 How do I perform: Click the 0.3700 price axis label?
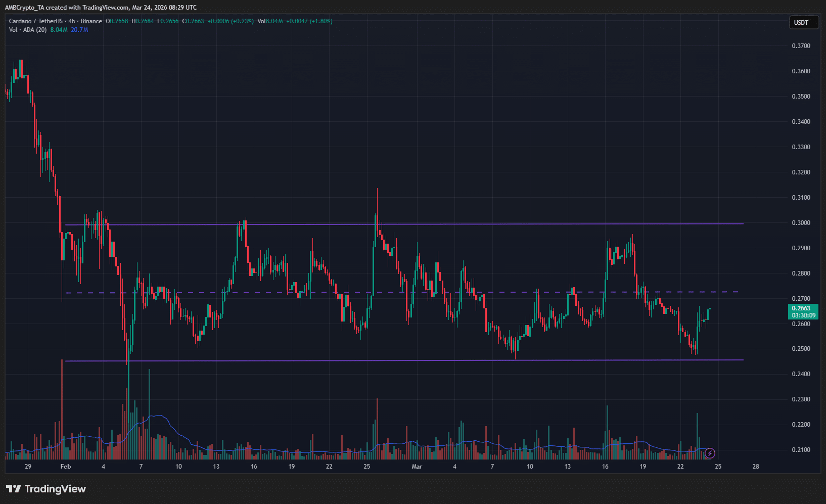click(x=801, y=46)
